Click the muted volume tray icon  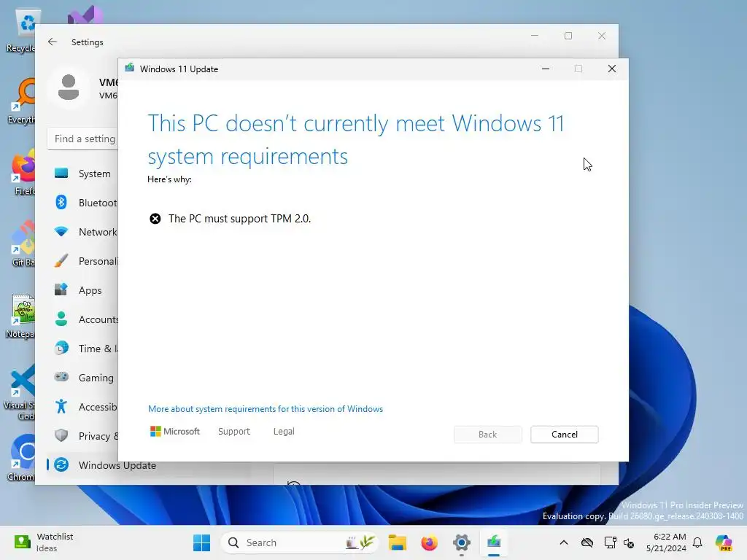tap(629, 542)
